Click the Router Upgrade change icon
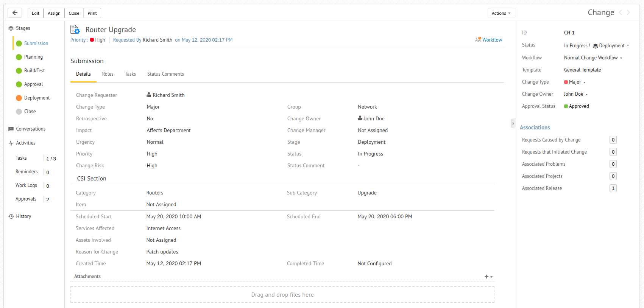The height and width of the screenshot is (308, 644). point(75,30)
